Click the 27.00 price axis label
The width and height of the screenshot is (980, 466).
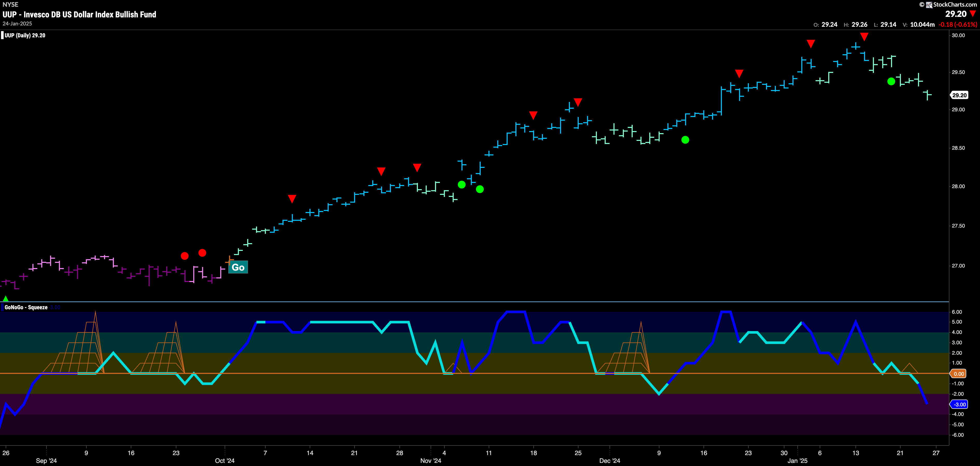point(958,266)
